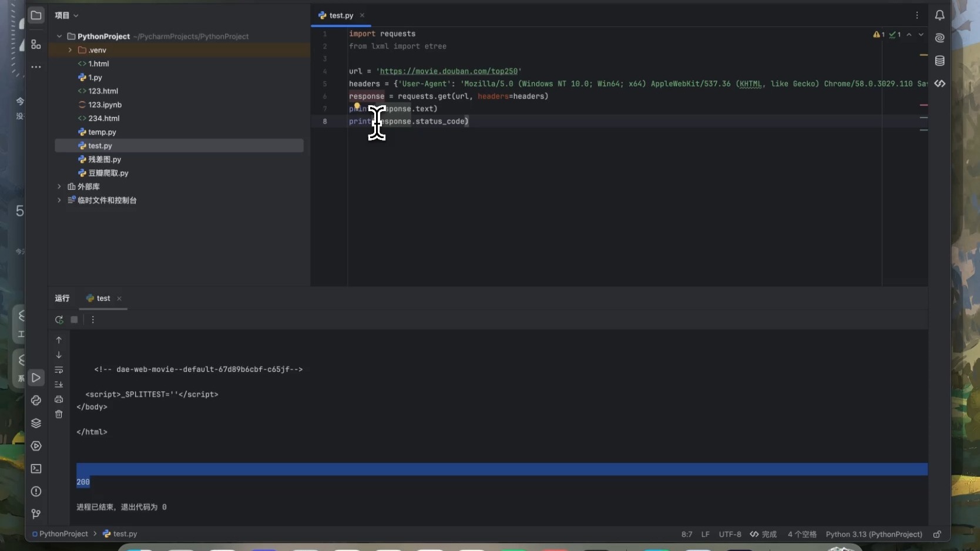Open the Git version control icon
The height and width of the screenshot is (551, 980).
pos(36,514)
